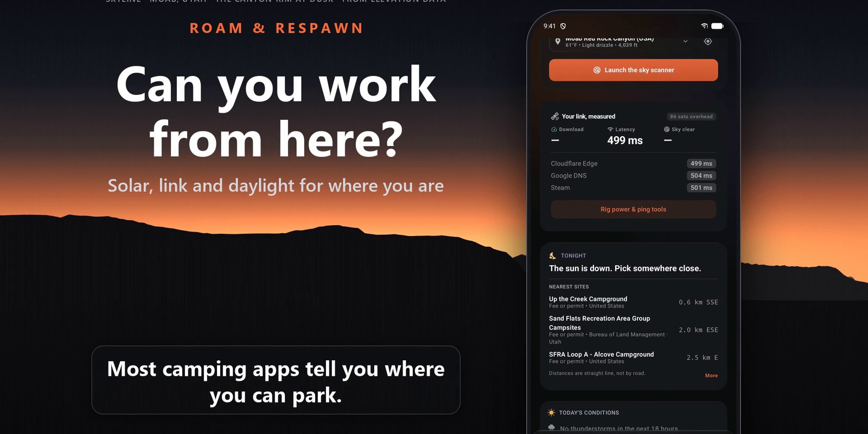Select the 2.5 km E distance
Image resolution: width=868 pixels, height=434 pixels.
tap(702, 358)
